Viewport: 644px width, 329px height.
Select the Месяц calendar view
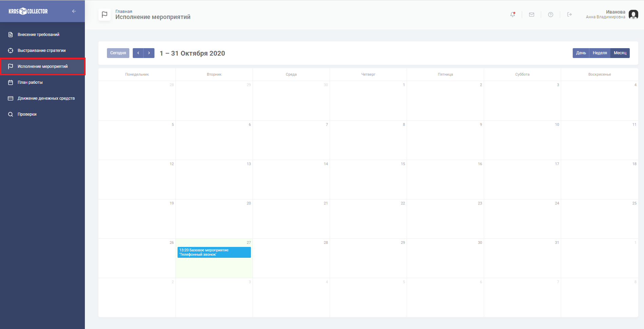tap(620, 53)
